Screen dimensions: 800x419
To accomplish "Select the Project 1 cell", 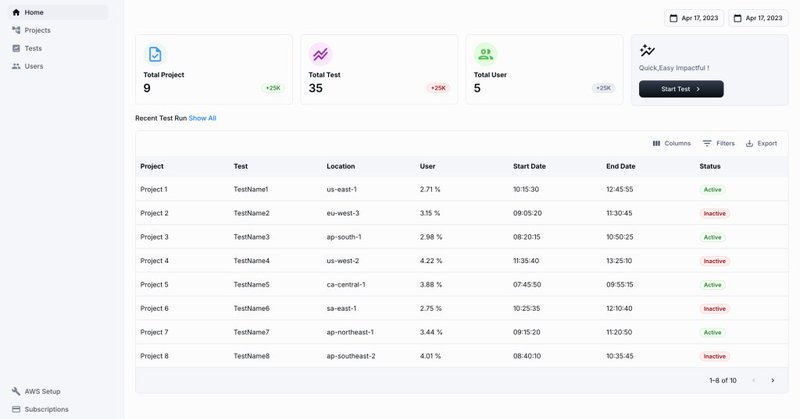I will [154, 189].
